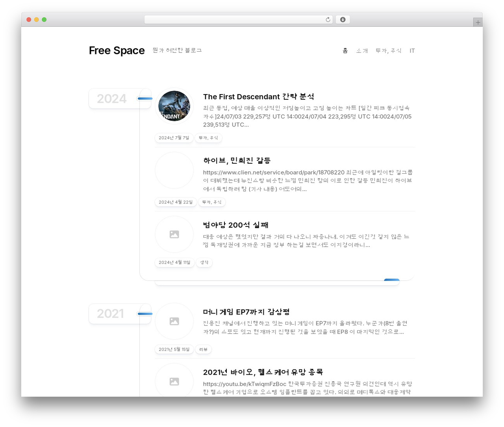Go to the 홈 menu item
The width and height of the screenshot is (504, 427).
[x=345, y=51]
